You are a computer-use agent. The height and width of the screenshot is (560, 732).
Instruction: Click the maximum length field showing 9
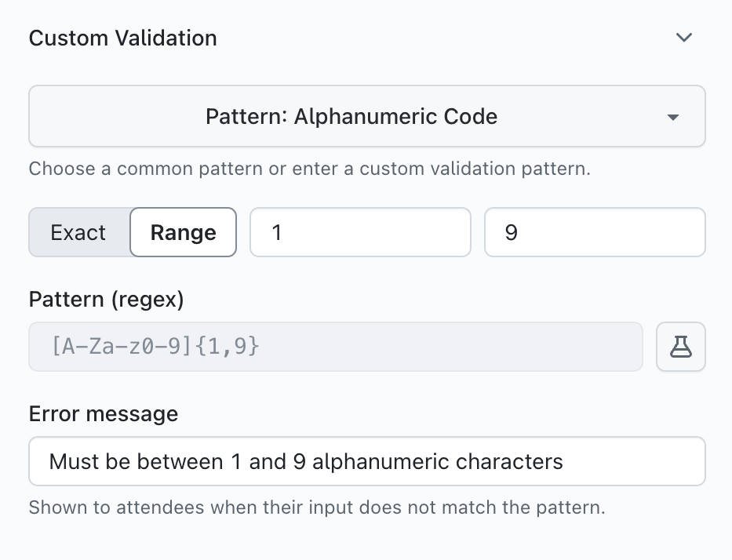[595, 232]
